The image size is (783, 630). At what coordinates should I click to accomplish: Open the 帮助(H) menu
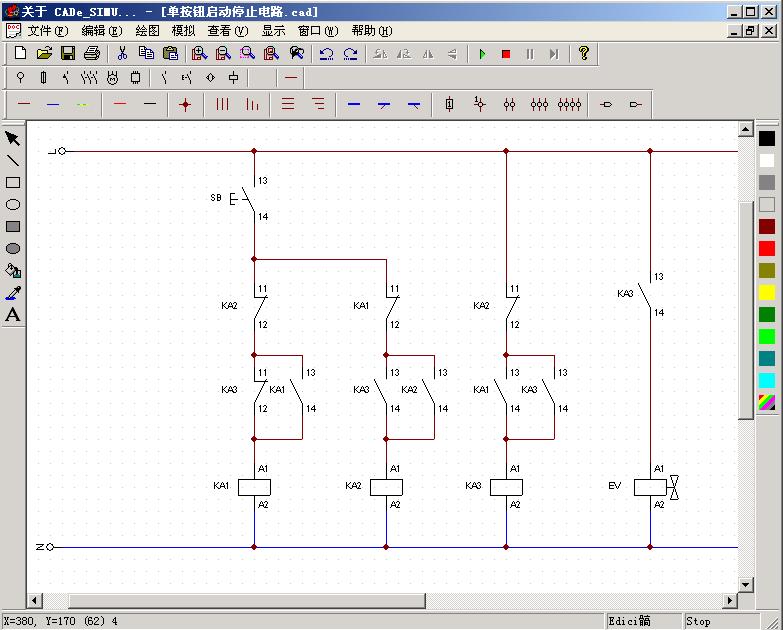tap(371, 31)
